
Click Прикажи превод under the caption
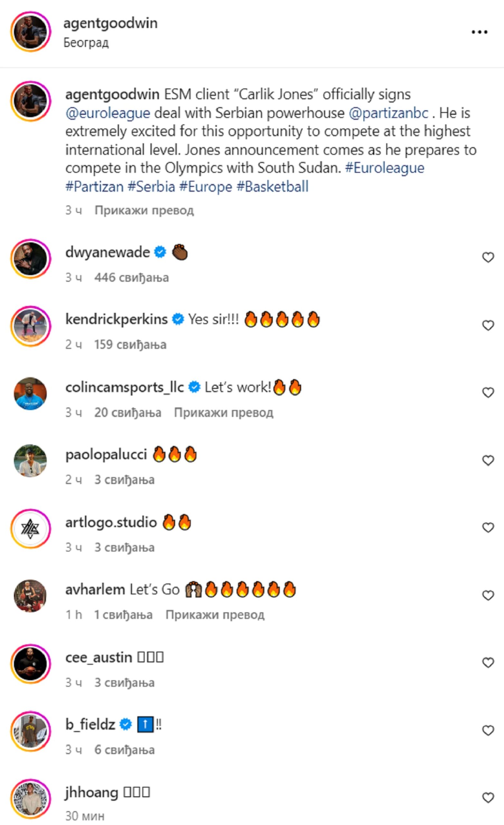tap(145, 210)
